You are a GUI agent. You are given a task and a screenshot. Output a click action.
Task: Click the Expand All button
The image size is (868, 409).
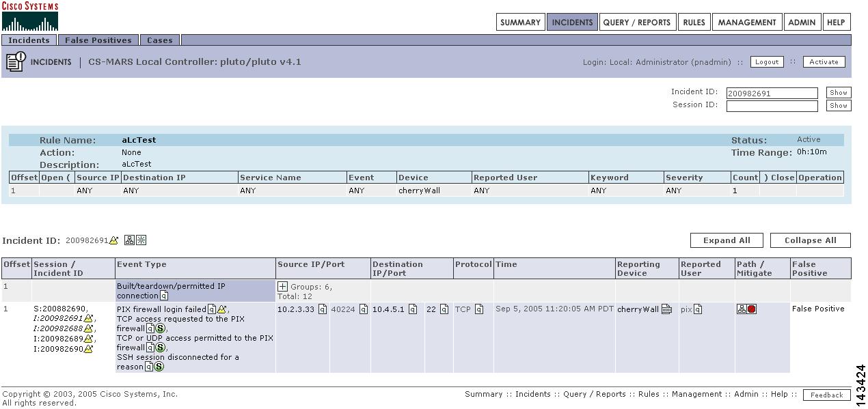pos(727,240)
